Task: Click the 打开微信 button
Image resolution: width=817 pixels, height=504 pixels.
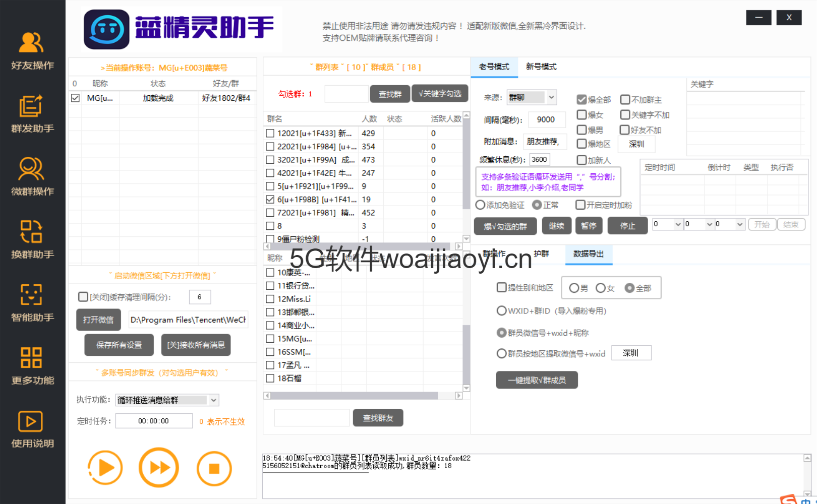Action: [98, 320]
